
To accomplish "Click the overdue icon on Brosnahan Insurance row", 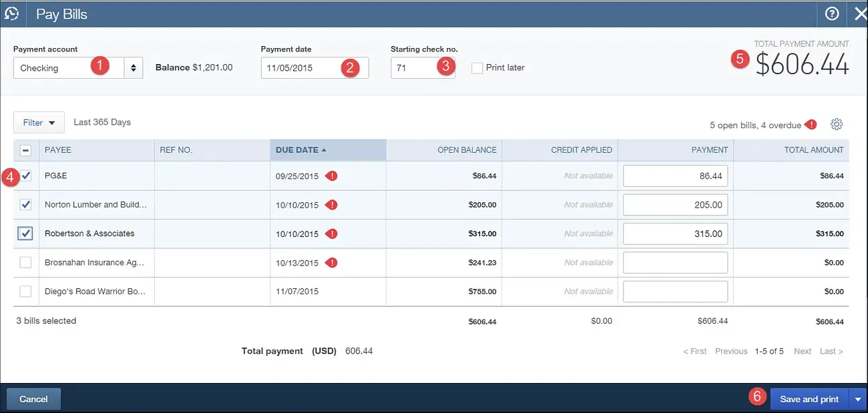I will (x=331, y=262).
